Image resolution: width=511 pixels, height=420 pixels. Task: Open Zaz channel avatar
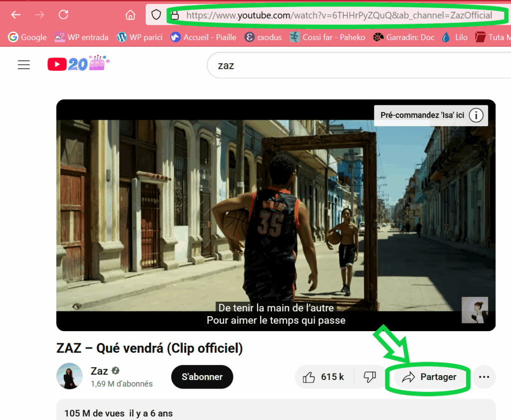(69, 376)
